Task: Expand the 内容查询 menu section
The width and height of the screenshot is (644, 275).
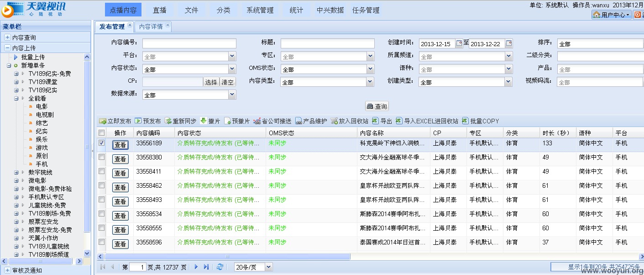Action: click(x=7, y=37)
